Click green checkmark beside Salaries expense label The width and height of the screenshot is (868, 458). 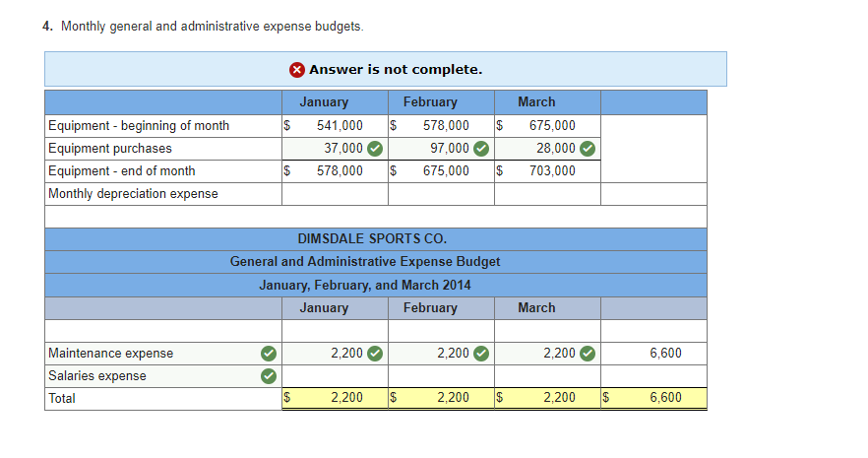click(x=269, y=376)
